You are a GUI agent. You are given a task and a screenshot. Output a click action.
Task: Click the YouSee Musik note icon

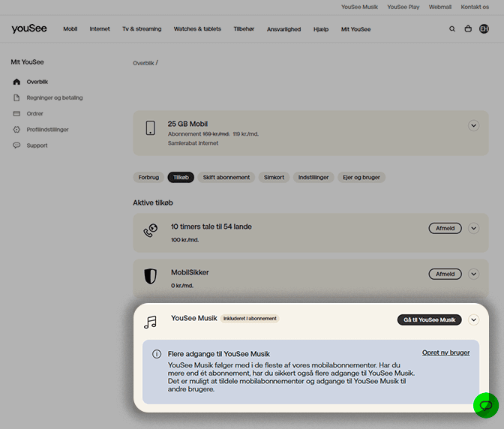point(151,322)
